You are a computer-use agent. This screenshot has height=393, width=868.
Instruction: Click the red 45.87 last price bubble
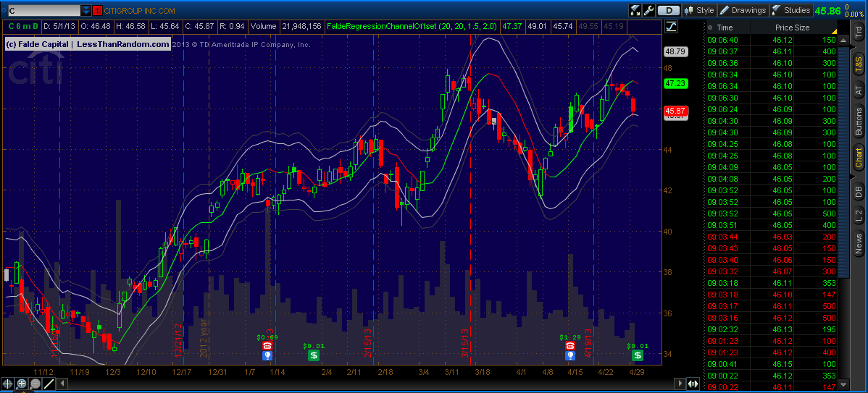[x=675, y=110]
